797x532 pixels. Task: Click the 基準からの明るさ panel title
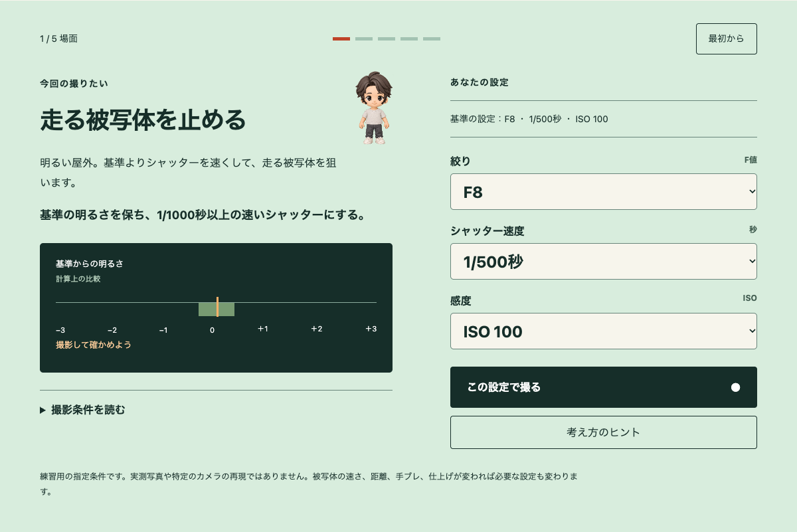[x=90, y=264]
